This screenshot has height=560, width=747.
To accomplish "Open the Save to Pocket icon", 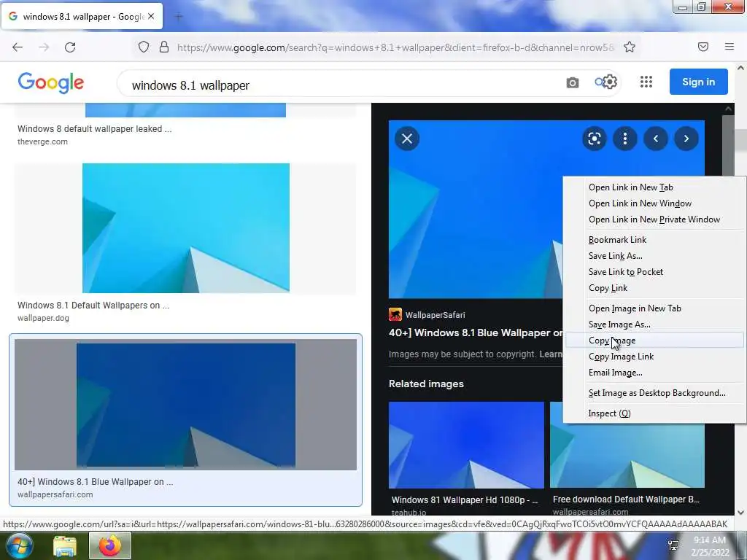I will [x=703, y=47].
